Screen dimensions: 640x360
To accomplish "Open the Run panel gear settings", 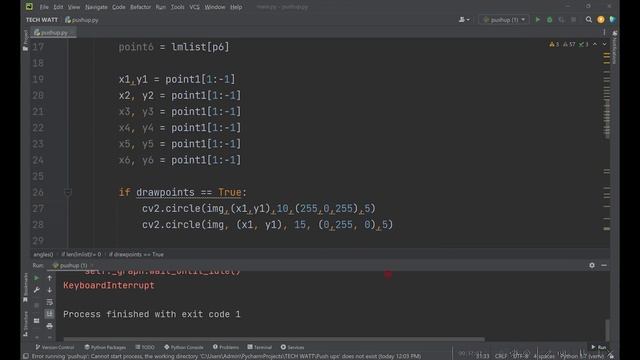I will click(x=592, y=265).
